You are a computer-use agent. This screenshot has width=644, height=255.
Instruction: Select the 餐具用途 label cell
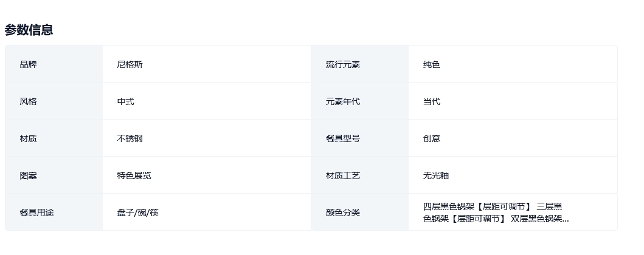tap(36, 212)
